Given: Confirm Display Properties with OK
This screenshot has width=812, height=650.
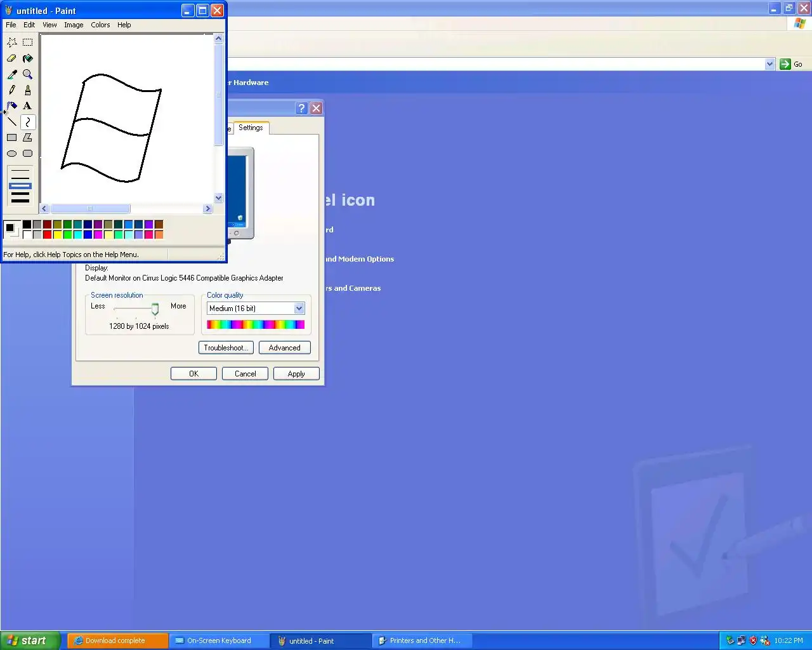Looking at the screenshot, I should [193, 374].
